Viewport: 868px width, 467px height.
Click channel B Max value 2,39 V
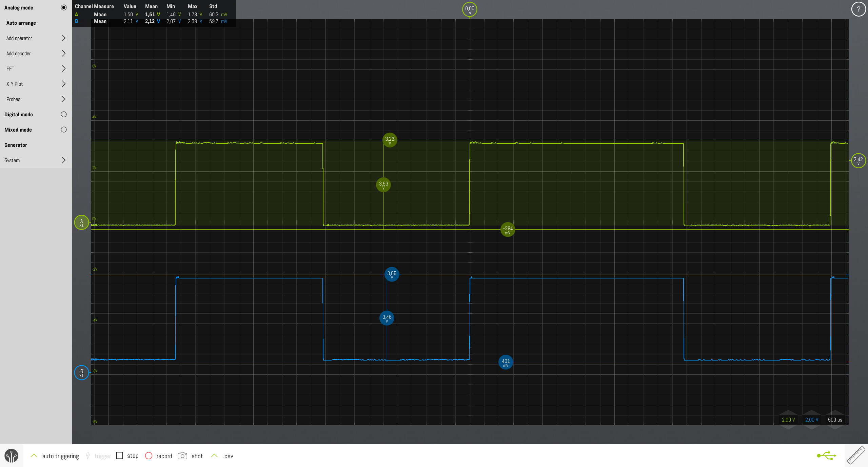195,21
